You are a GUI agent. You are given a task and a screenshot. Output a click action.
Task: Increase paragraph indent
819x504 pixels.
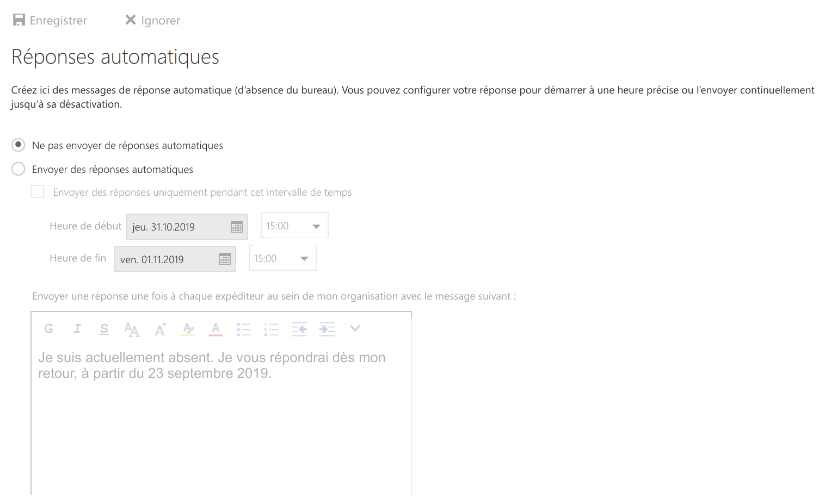[x=327, y=329]
